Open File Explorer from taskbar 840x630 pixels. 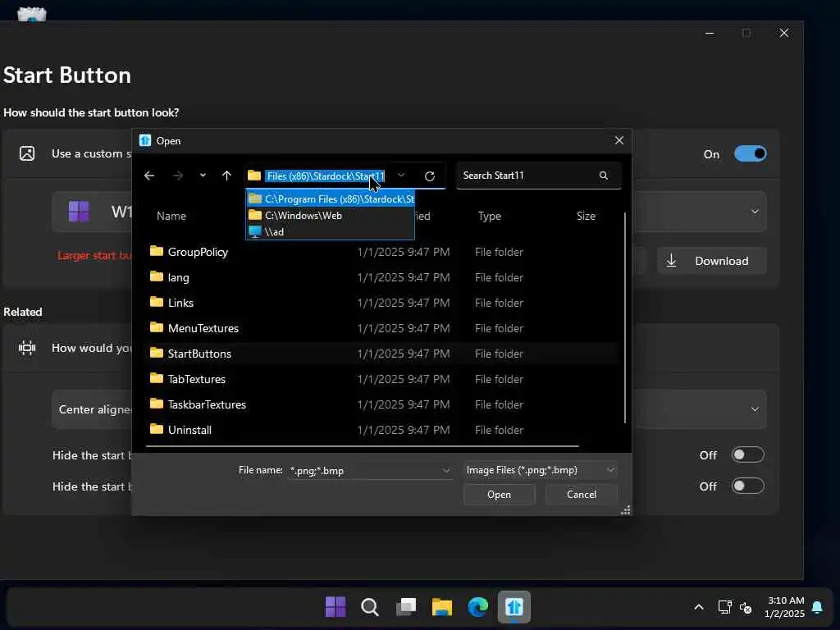(442, 607)
